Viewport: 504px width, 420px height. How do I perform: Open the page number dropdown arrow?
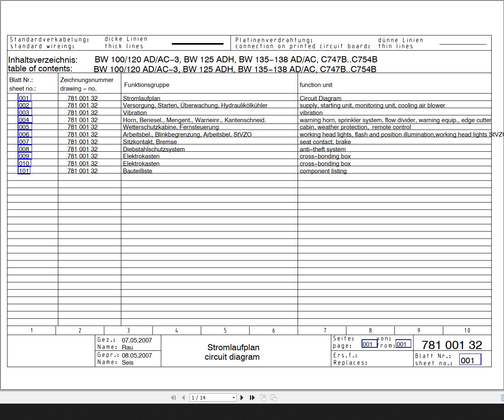coord(234,397)
